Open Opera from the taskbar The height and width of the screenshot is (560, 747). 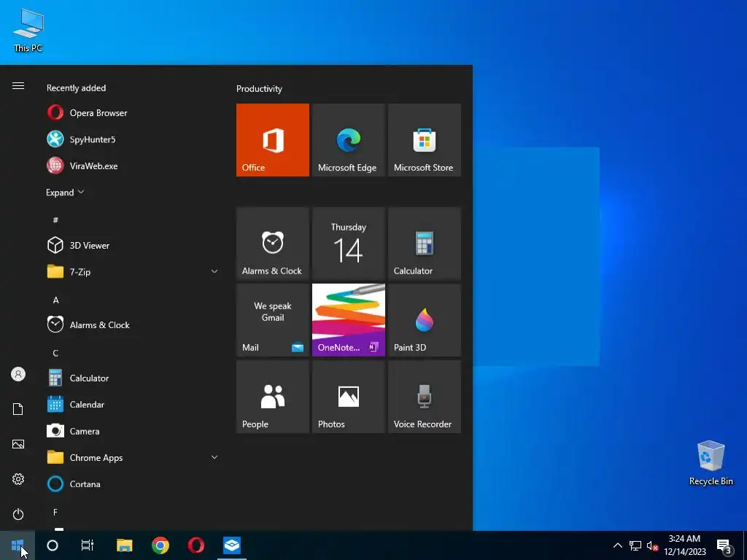pos(196,545)
